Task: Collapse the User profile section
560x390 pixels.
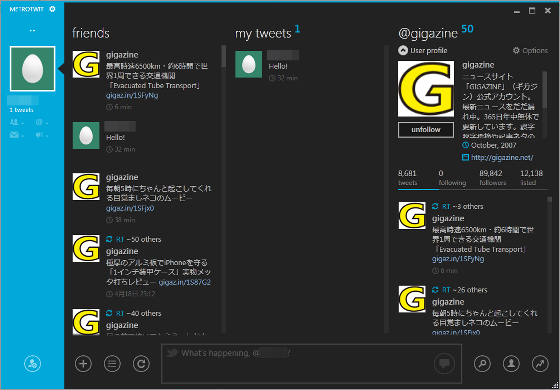Action: [x=422, y=51]
